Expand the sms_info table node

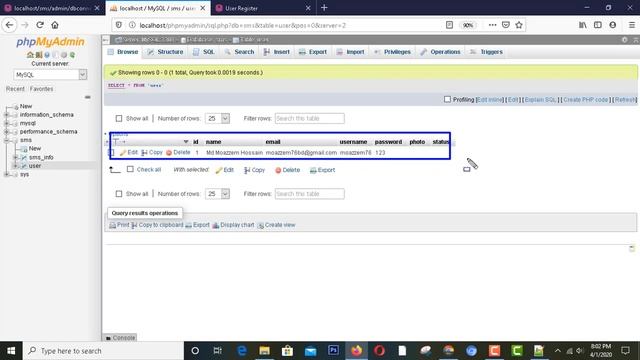click(16, 157)
